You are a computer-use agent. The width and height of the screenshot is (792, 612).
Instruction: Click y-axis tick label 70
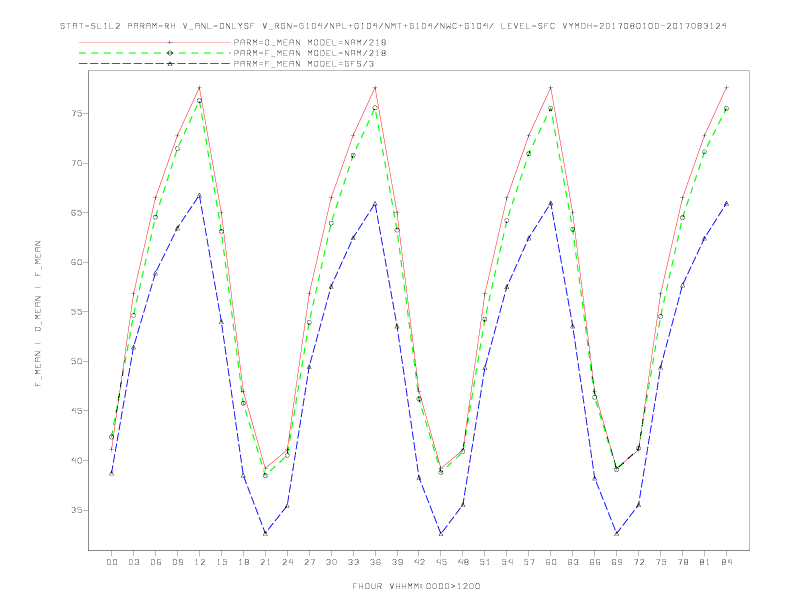(77, 163)
